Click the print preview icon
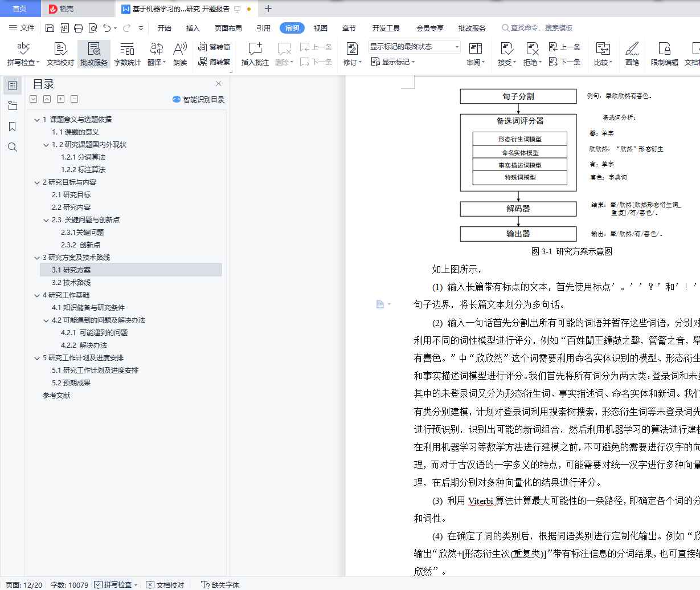 [92, 28]
